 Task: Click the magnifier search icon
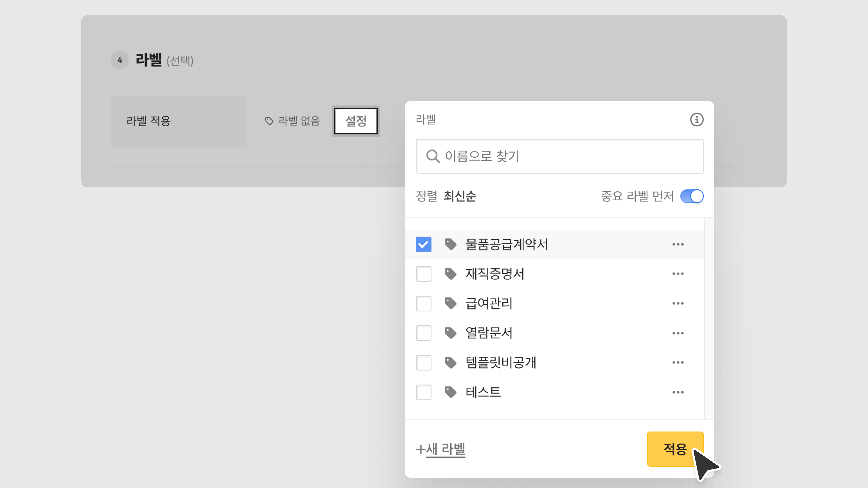433,156
